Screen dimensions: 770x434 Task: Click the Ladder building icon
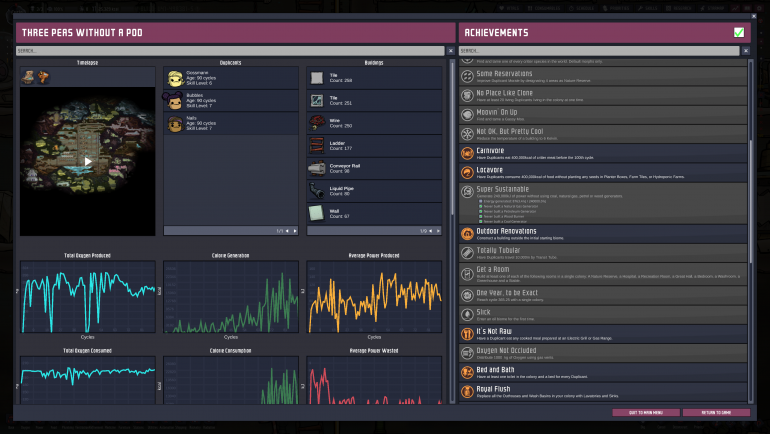point(316,144)
